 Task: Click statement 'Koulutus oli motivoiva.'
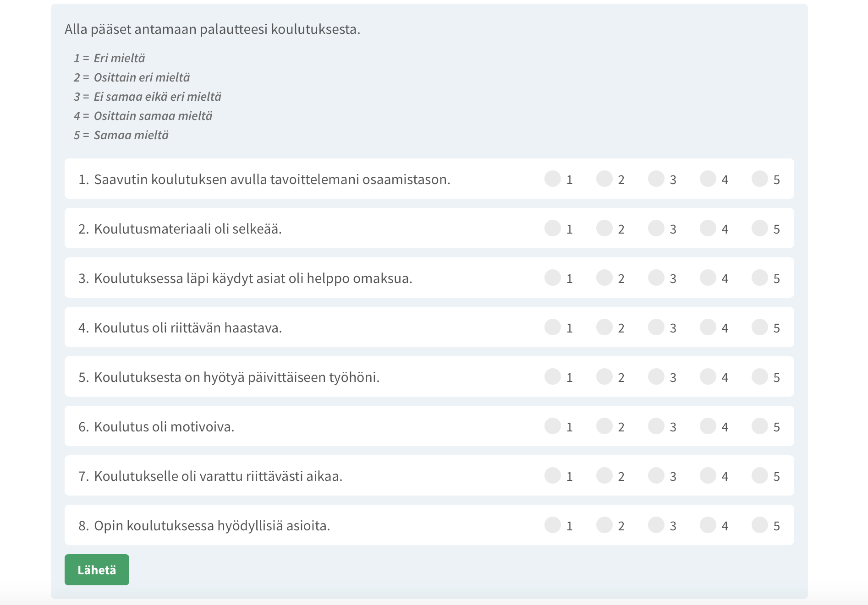(x=164, y=427)
